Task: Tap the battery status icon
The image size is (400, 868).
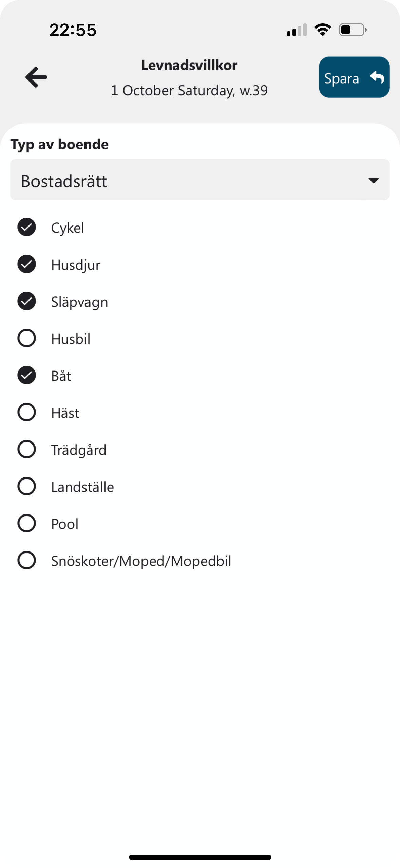Action: point(353,30)
